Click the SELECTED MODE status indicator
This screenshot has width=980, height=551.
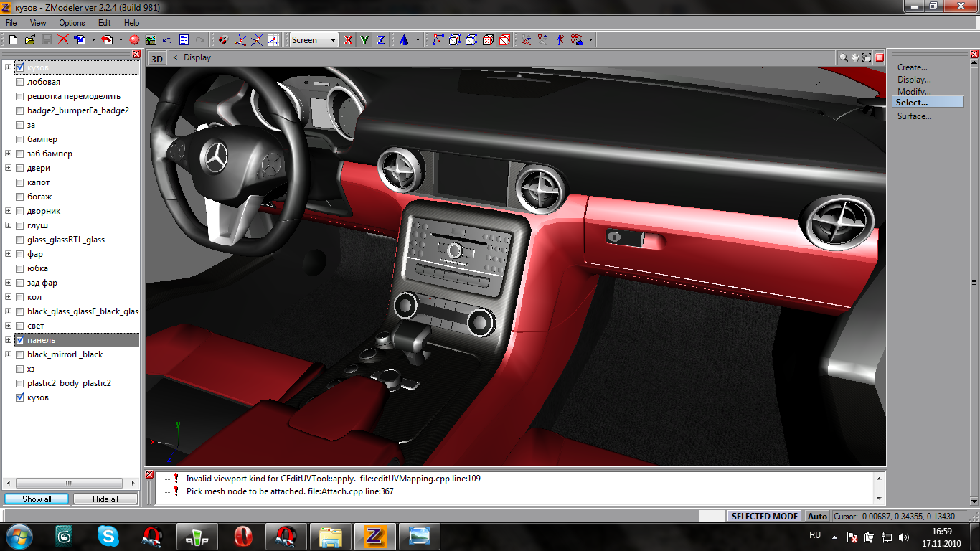[764, 516]
